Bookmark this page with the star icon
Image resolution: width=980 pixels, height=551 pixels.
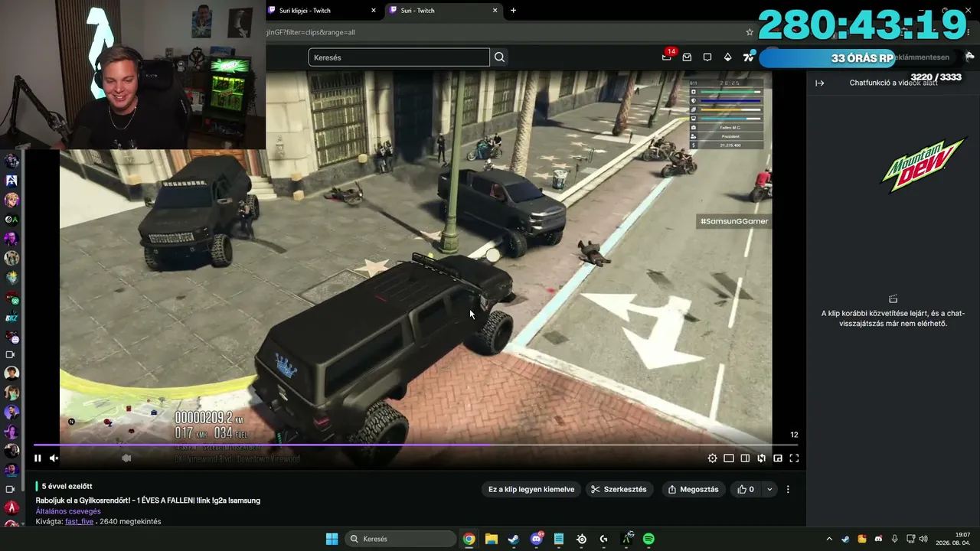tap(750, 32)
